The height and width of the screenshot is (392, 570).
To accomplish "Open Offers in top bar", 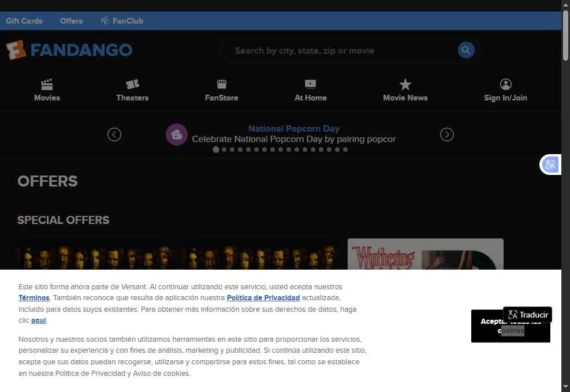I will [x=71, y=21].
